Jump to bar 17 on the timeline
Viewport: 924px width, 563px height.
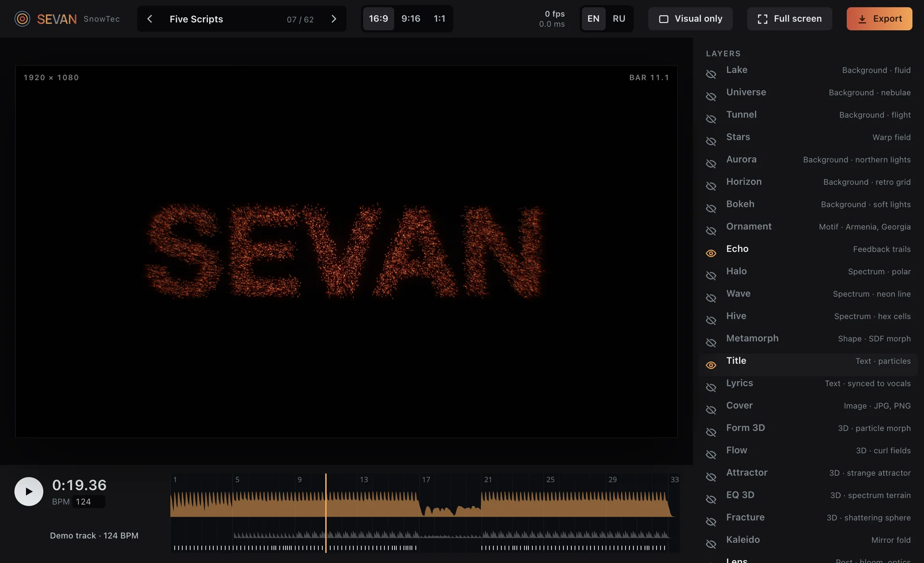point(426,480)
